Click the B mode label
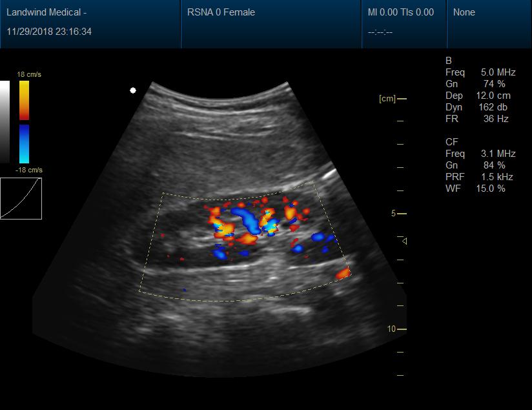 [x=449, y=61]
